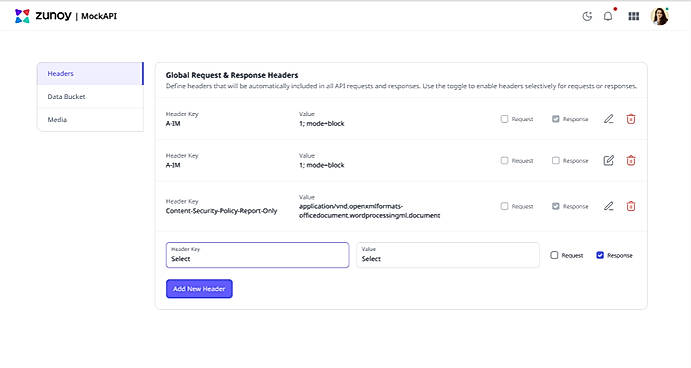Uncheck Response on the checked A-IM row
This screenshot has height=368, width=691.
coord(556,119)
